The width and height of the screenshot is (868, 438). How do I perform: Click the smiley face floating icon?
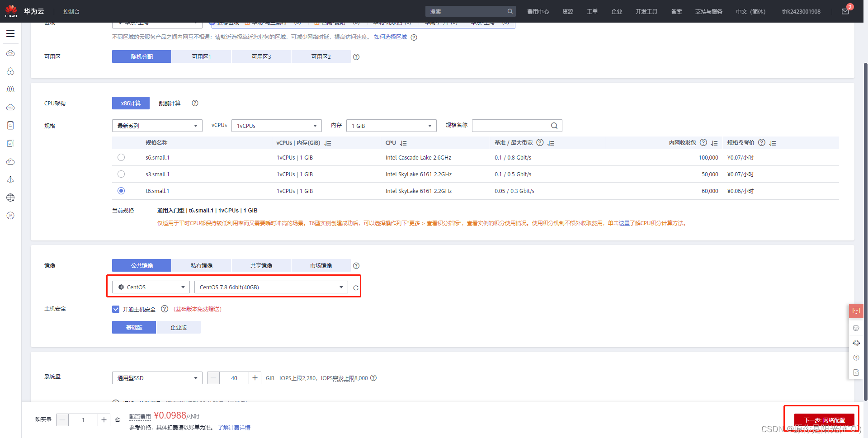[x=856, y=328]
